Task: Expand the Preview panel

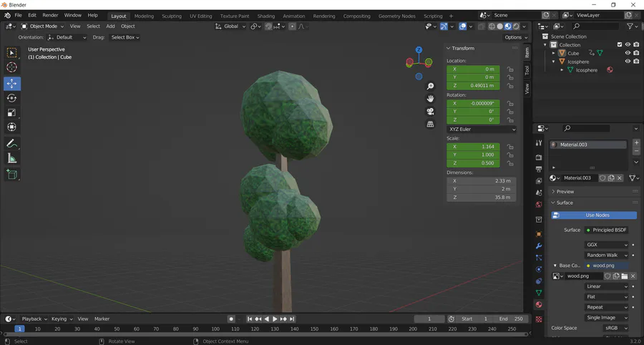Action: pos(565,192)
